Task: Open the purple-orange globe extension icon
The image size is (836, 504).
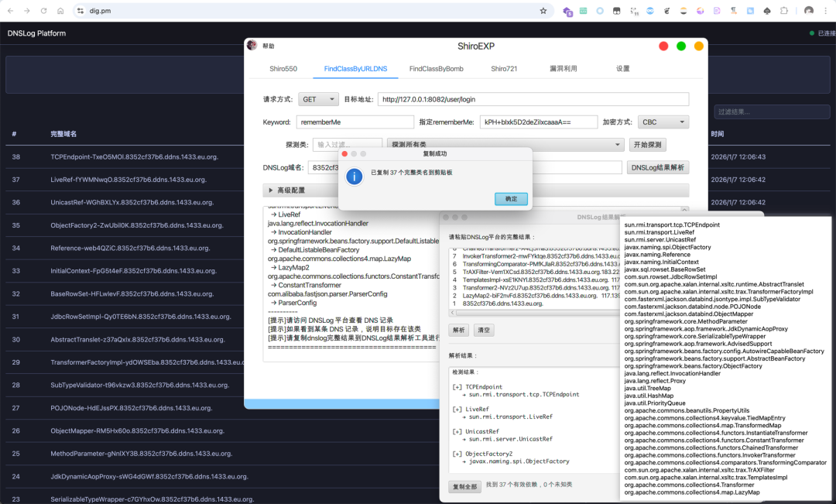Action: (700, 11)
